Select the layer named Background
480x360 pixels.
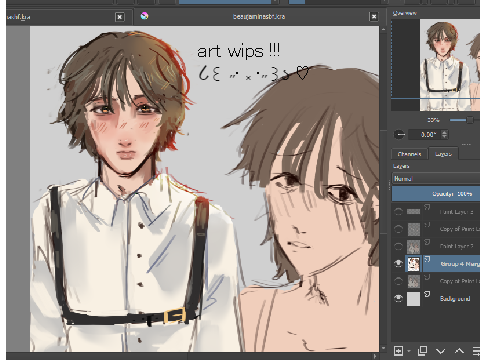[455, 298]
